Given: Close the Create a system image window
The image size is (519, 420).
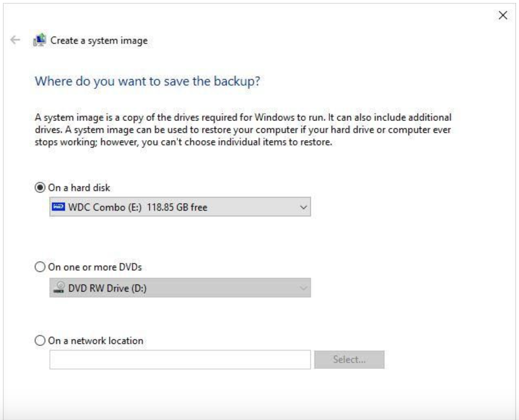Looking at the screenshot, I should pyautogui.click(x=502, y=15).
